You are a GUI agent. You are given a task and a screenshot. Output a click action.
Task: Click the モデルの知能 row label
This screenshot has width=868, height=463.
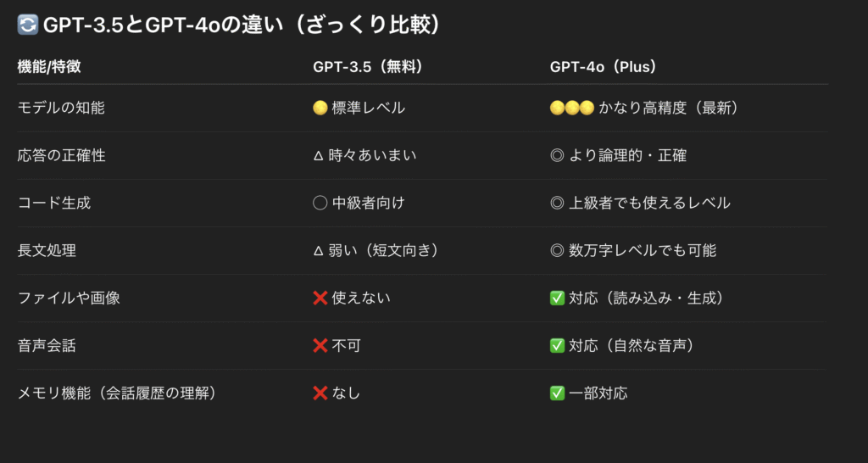[61, 108]
